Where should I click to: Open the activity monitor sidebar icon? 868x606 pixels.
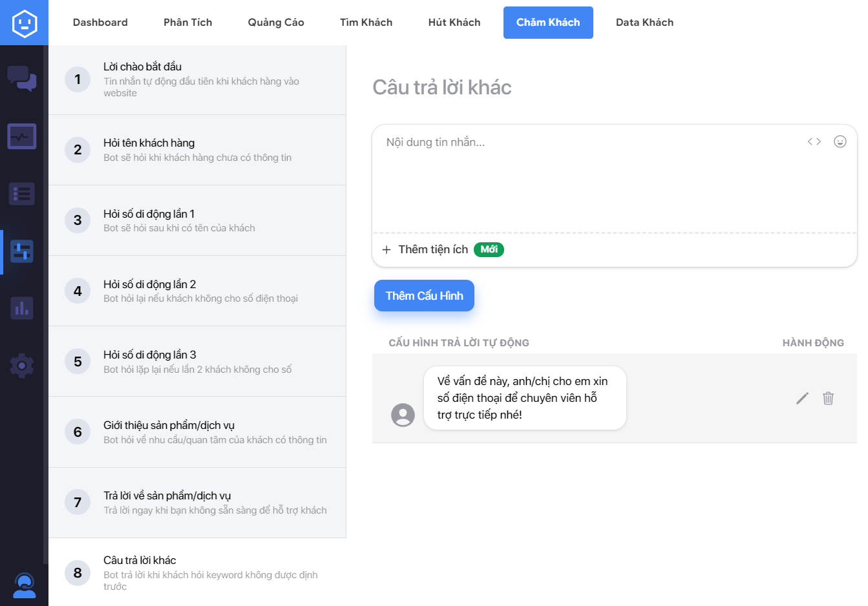pos(22,136)
